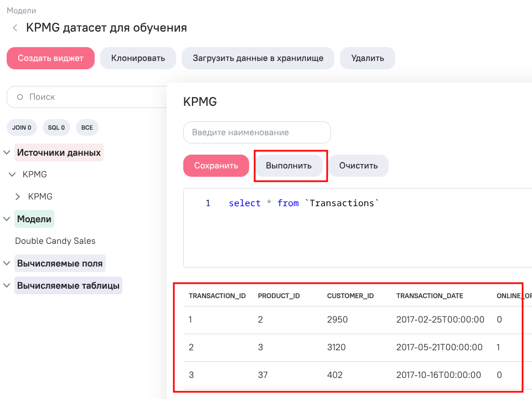The image size is (532, 399).
Task: Click the date cell 2017-05-21T00:00:00
Action: tap(440, 347)
